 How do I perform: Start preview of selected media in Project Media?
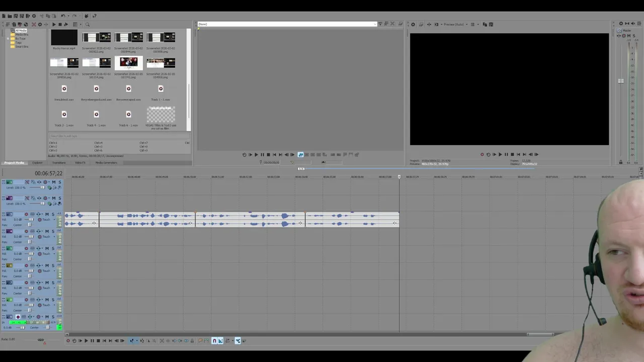tap(54, 24)
